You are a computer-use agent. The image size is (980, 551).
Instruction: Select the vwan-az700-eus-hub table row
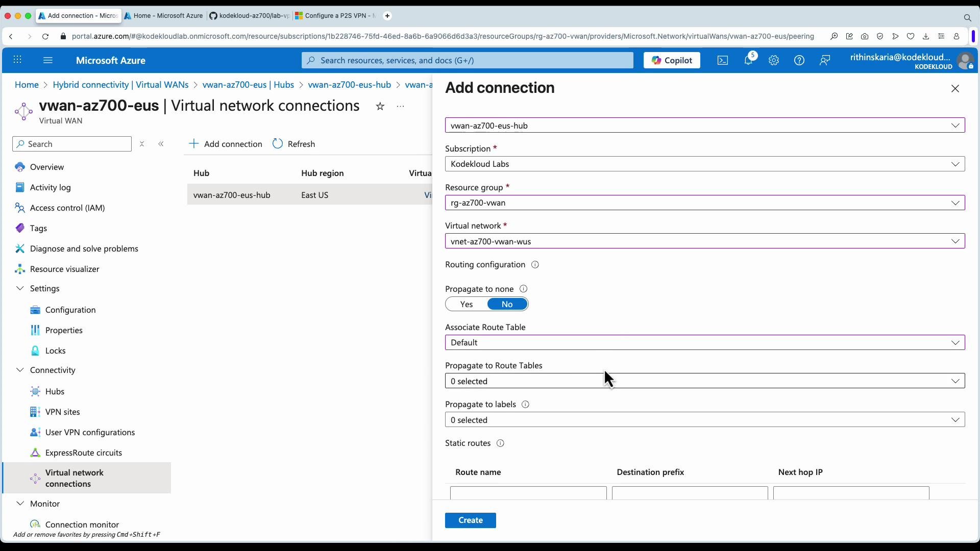point(310,195)
